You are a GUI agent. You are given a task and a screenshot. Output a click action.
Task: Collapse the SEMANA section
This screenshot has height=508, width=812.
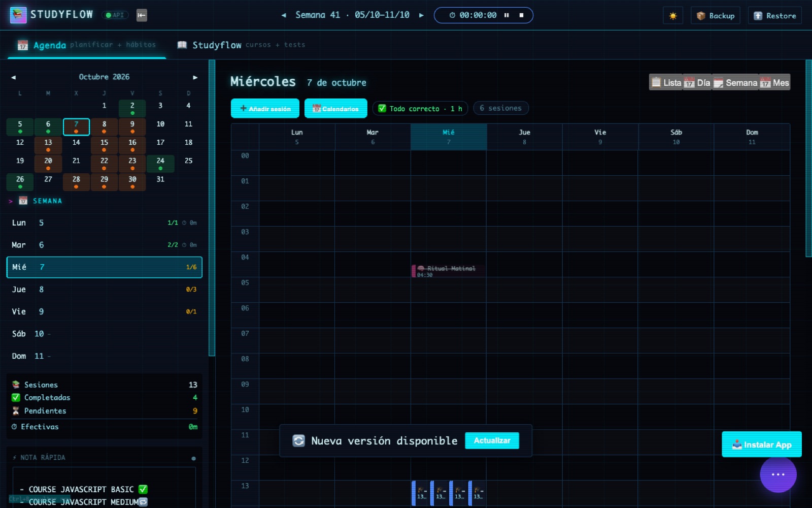11,201
